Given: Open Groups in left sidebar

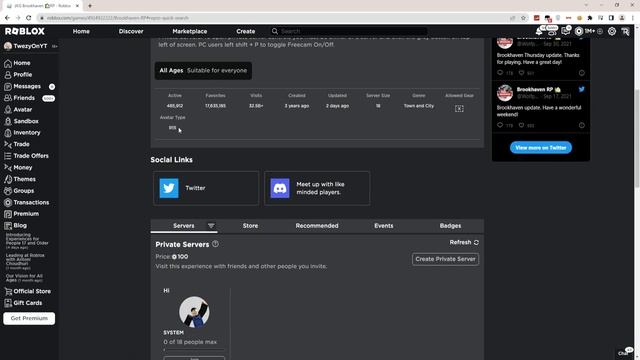Looking at the screenshot, I should point(19,191).
